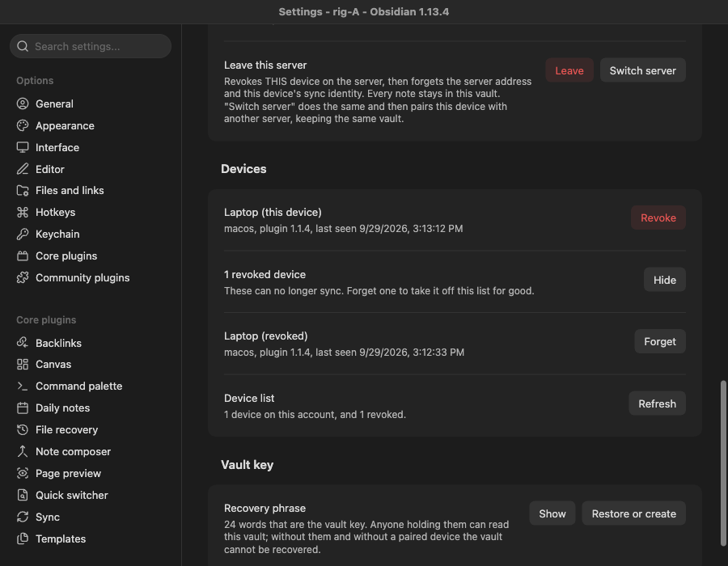Revoke the Laptop (this device)
The width and height of the screenshot is (728, 566).
[658, 218]
